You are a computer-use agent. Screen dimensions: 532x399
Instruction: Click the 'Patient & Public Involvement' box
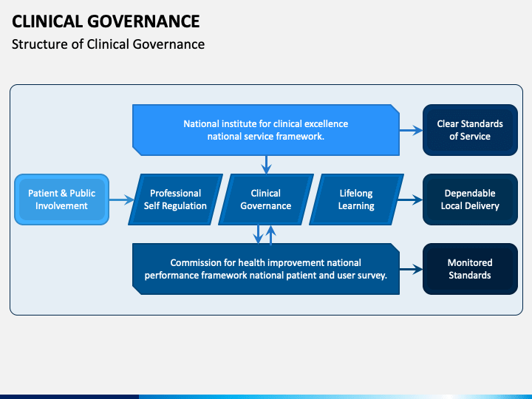coord(62,199)
